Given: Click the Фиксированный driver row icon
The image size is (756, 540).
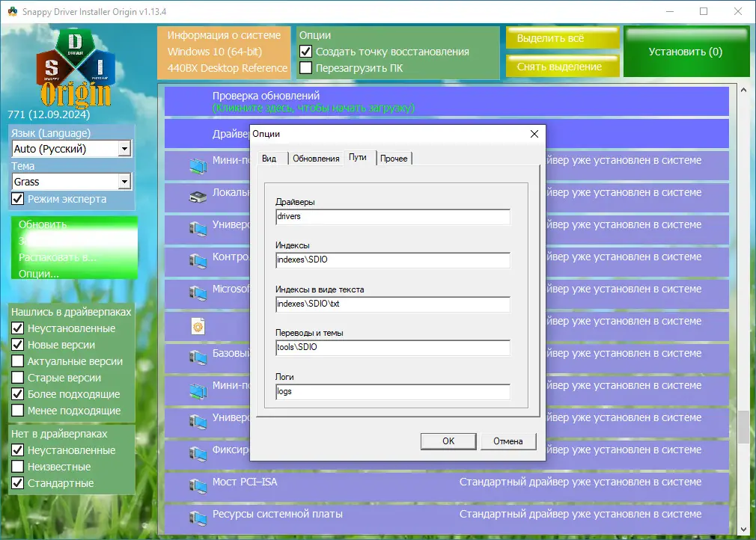Looking at the screenshot, I should [196, 454].
